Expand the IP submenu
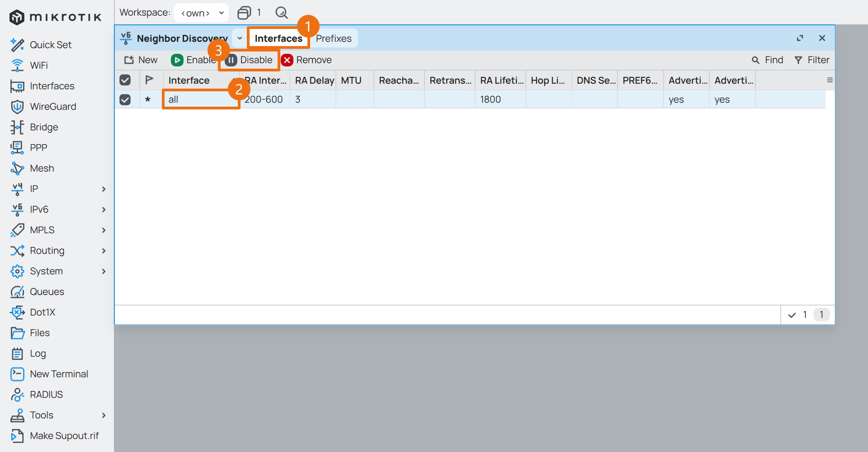The image size is (868, 452). coord(104,189)
